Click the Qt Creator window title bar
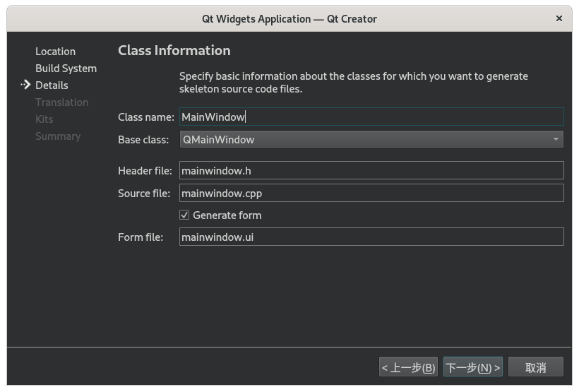 tap(289, 19)
